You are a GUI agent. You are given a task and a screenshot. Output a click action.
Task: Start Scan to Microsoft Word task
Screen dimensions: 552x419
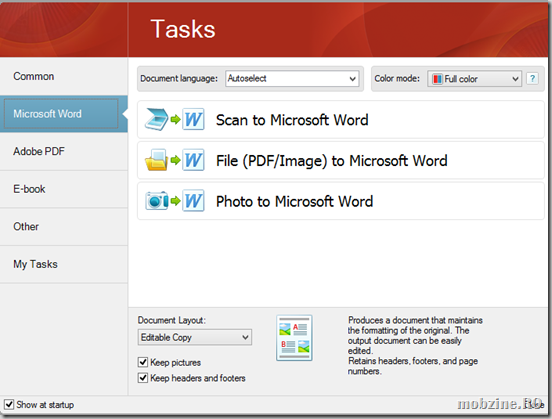[340, 120]
